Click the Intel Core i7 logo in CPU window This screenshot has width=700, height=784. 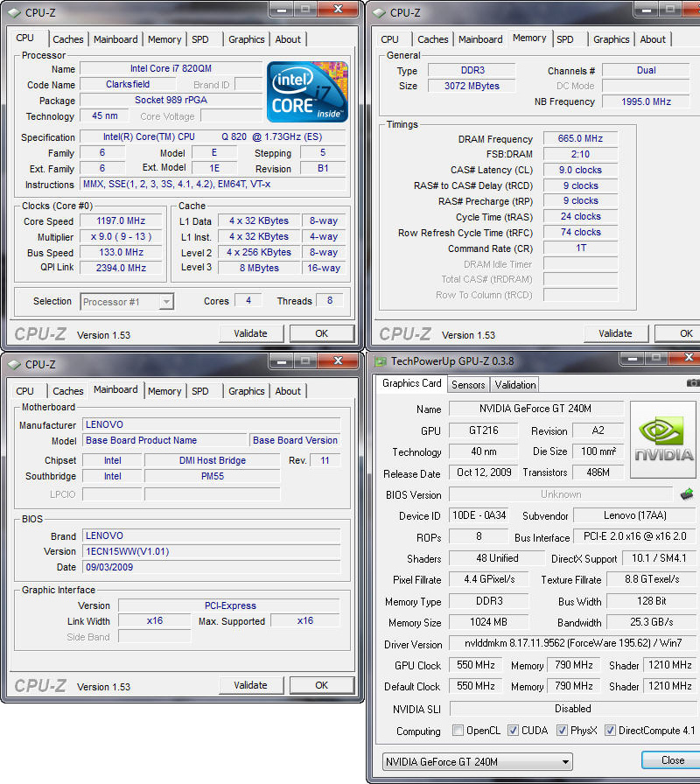[x=307, y=92]
